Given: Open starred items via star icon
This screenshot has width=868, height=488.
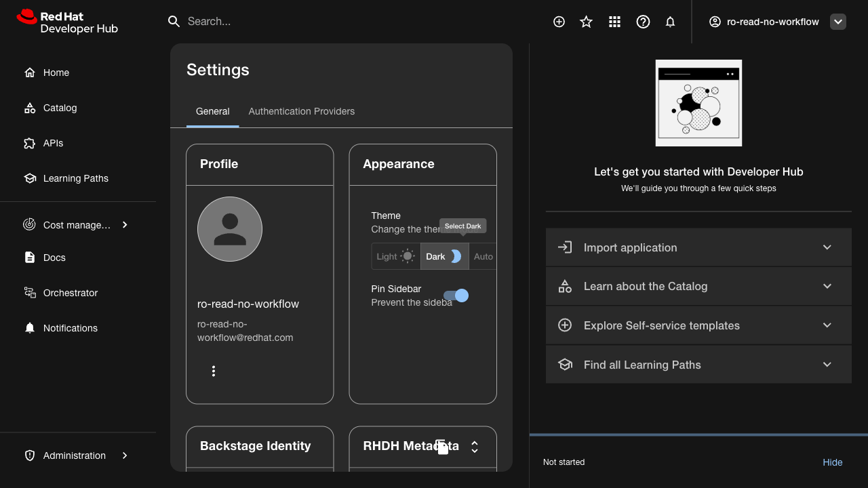Looking at the screenshot, I should 587,22.
